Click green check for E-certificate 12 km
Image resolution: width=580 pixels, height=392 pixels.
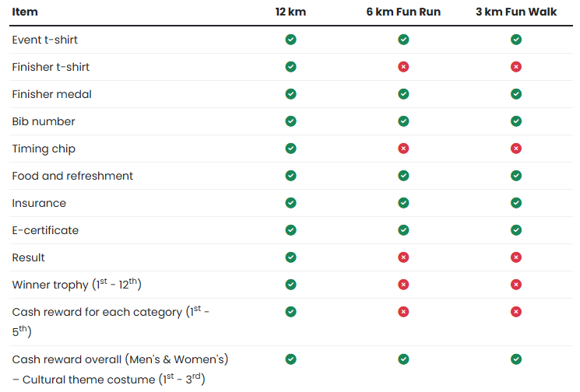tap(290, 230)
